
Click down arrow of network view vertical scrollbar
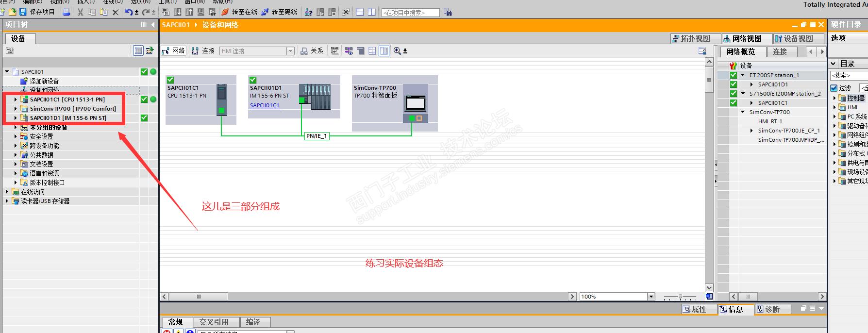click(x=709, y=287)
